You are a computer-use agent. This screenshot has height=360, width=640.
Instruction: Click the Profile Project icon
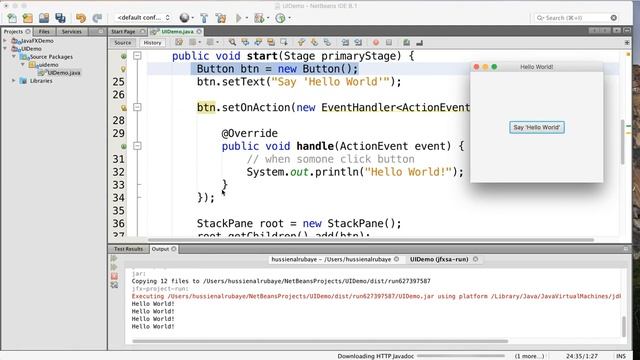[x=280, y=18]
